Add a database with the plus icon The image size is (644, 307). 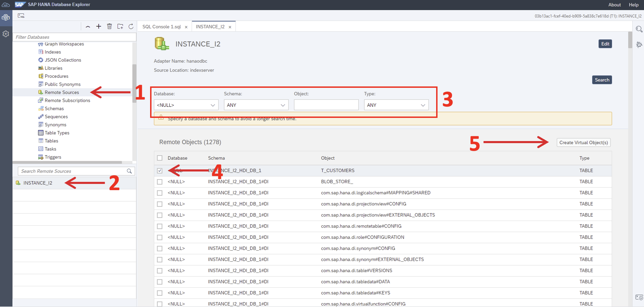coord(99,26)
